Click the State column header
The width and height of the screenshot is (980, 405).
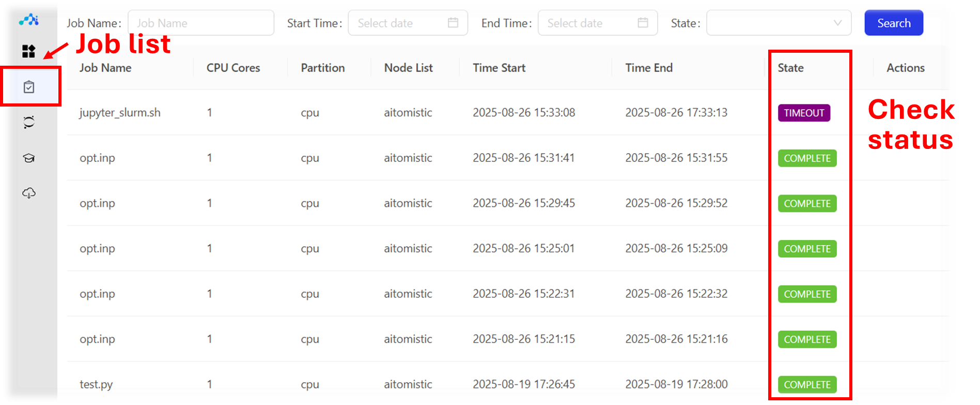coord(790,68)
